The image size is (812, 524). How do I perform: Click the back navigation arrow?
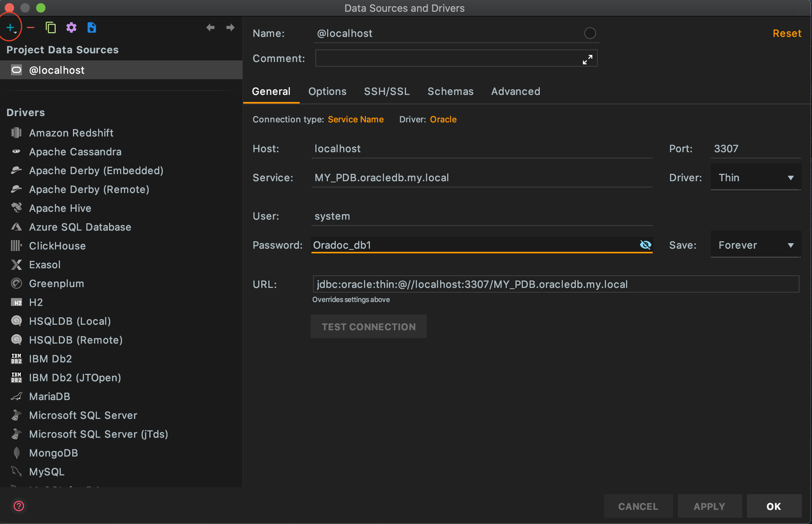pos(210,27)
